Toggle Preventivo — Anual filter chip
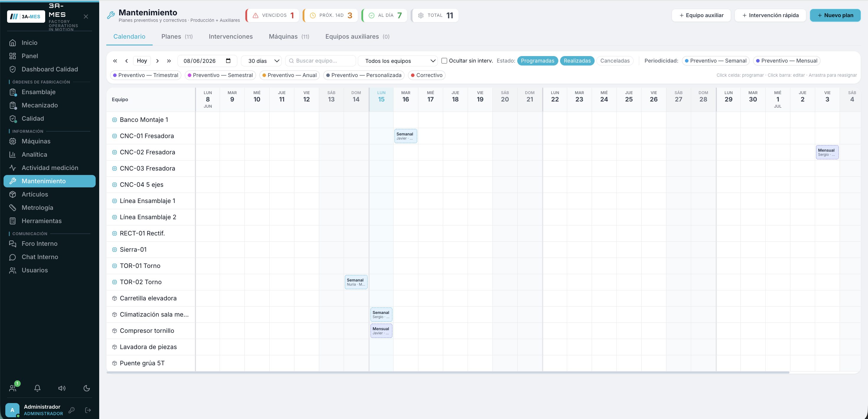 pyautogui.click(x=289, y=75)
